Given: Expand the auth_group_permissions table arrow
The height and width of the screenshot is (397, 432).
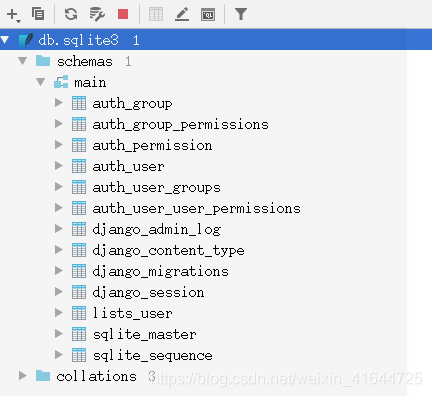Looking at the screenshot, I should [59, 124].
